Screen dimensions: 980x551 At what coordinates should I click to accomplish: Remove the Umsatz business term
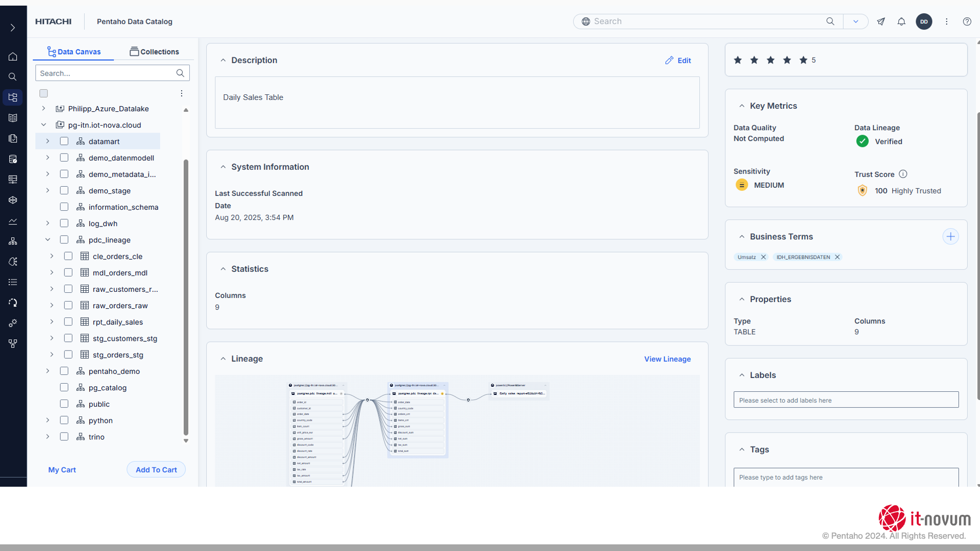pos(764,257)
